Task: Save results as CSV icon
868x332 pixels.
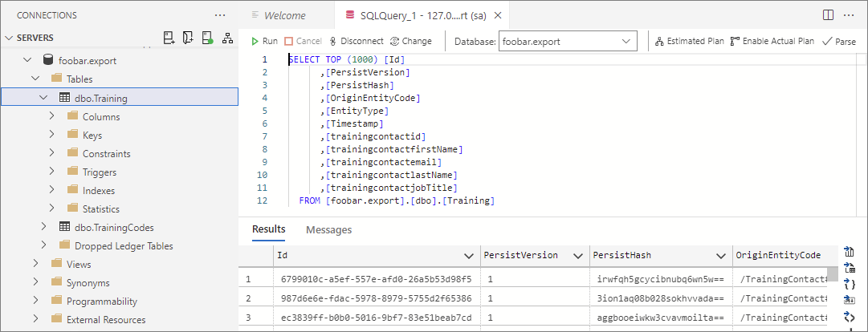Action: pos(850,253)
